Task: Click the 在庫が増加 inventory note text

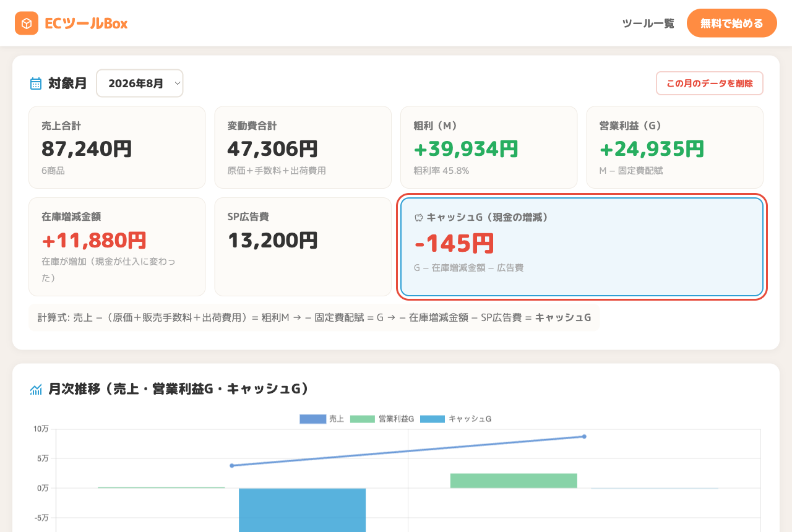Action: tap(108, 270)
